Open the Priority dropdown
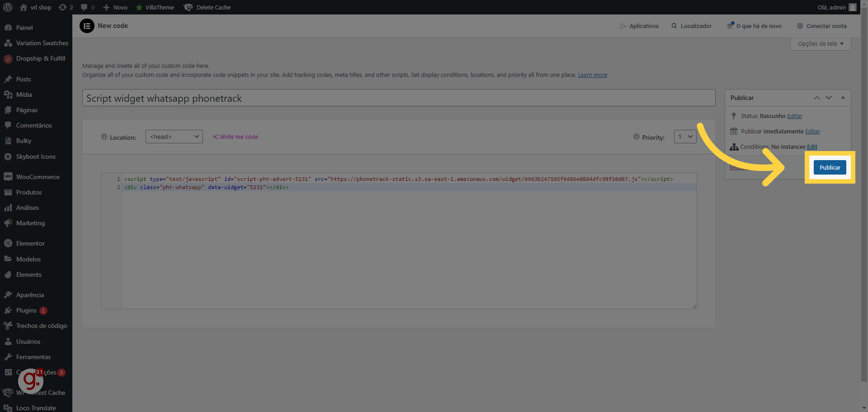The width and height of the screenshot is (868, 412). [x=685, y=137]
